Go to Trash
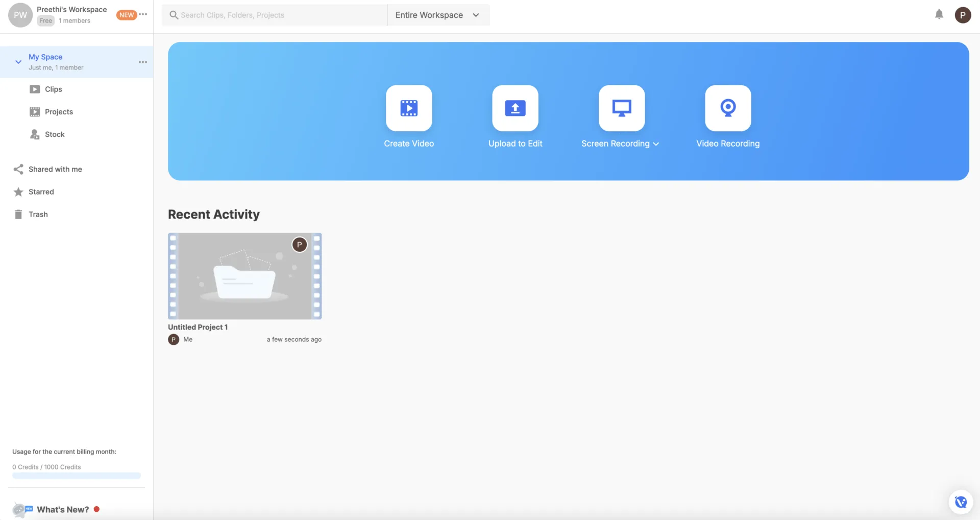Image resolution: width=980 pixels, height=520 pixels. tap(38, 214)
